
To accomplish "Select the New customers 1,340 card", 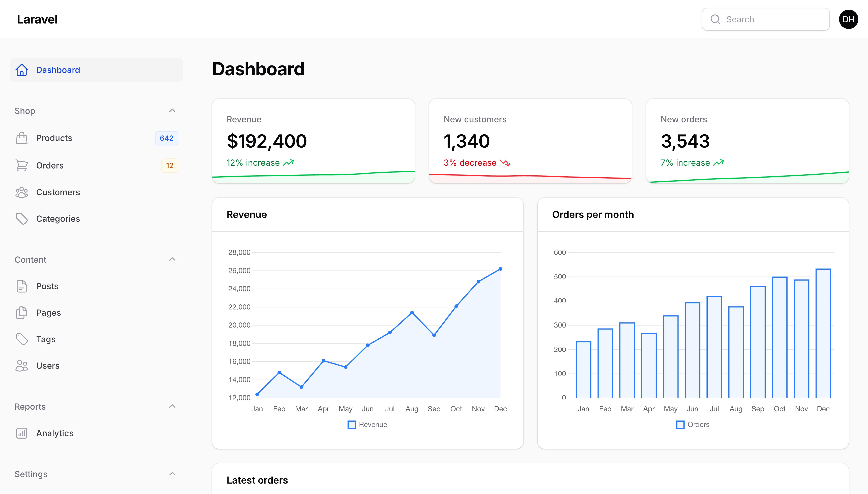I will pos(530,141).
